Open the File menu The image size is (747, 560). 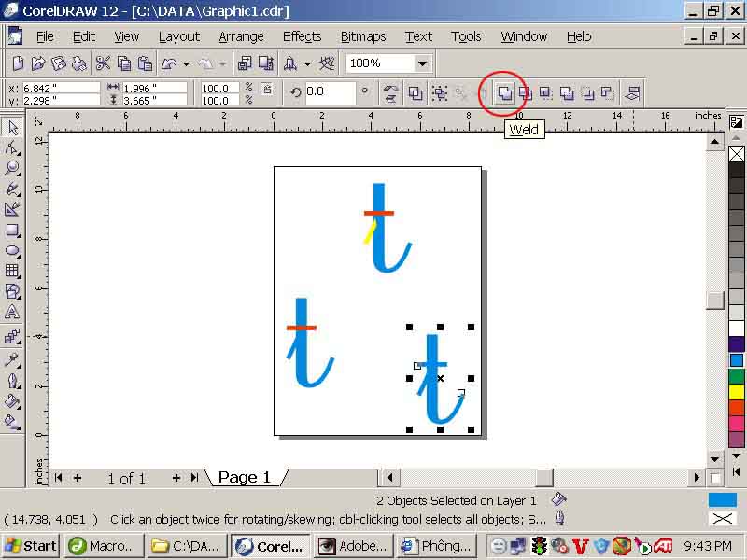click(45, 36)
